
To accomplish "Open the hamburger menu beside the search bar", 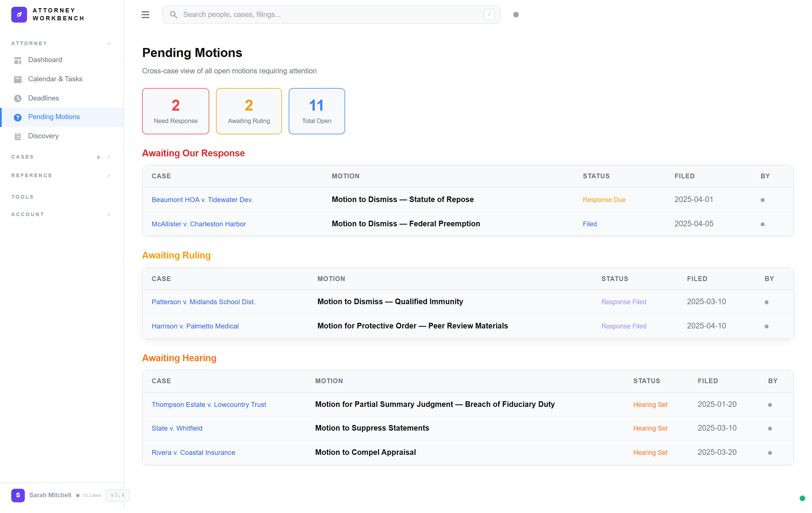I will point(145,14).
